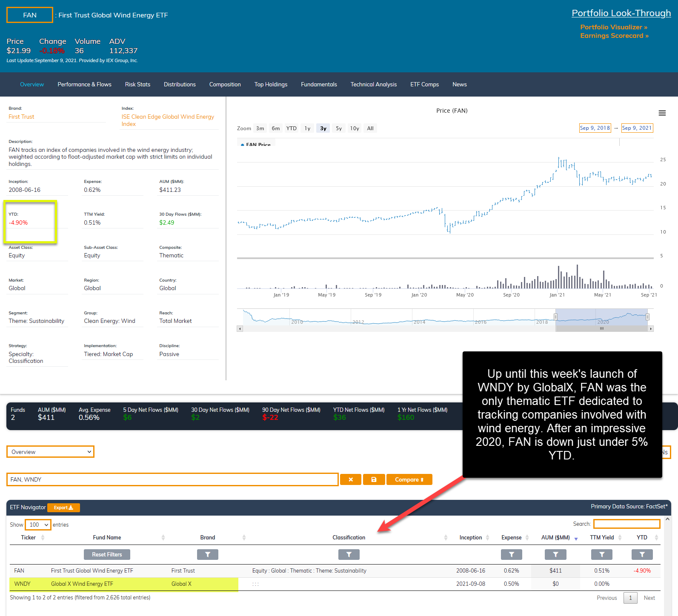
Task: Open the Portfolio Look-Through link
Action: [621, 13]
